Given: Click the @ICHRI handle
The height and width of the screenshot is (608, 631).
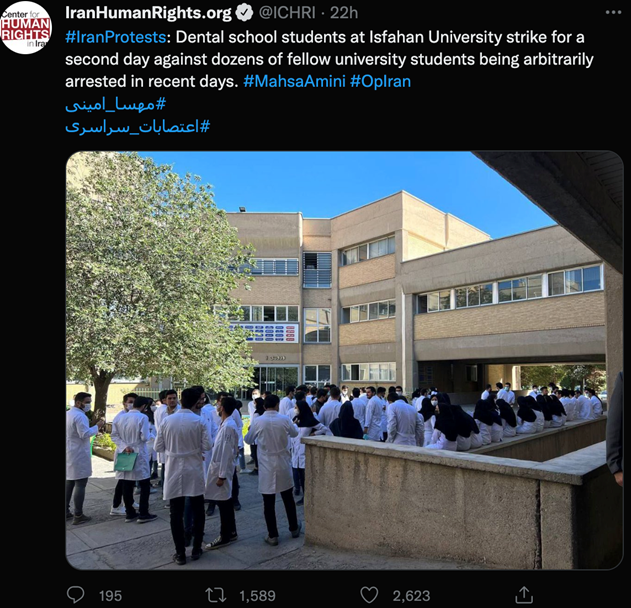Looking at the screenshot, I should [x=287, y=13].
